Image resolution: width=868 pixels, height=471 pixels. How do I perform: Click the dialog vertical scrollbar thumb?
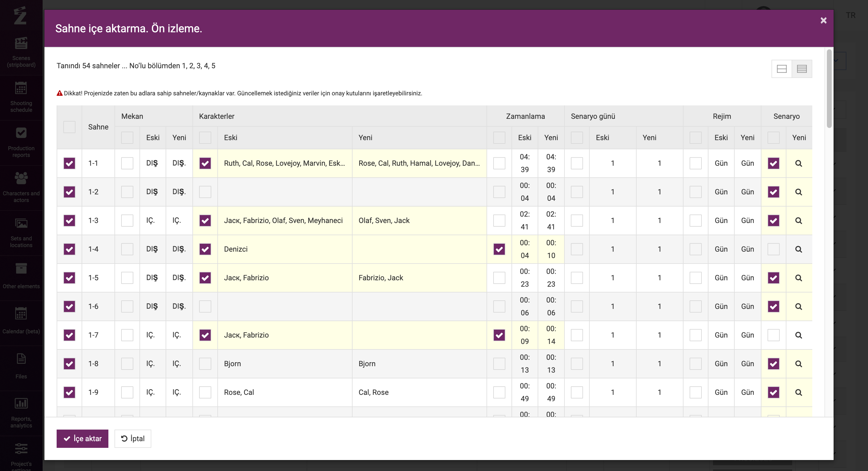pos(829,88)
